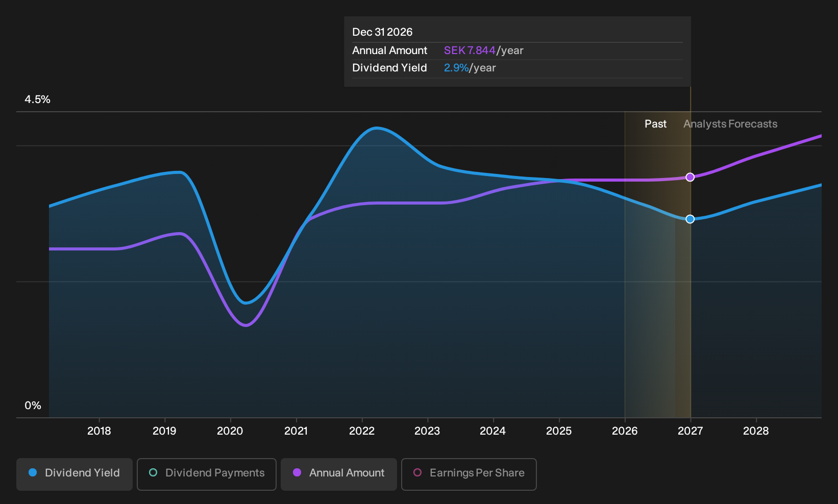838x504 pixels.
Task: Click the blue Dividend Yield data point marker
Action: [x=690, y=219]
